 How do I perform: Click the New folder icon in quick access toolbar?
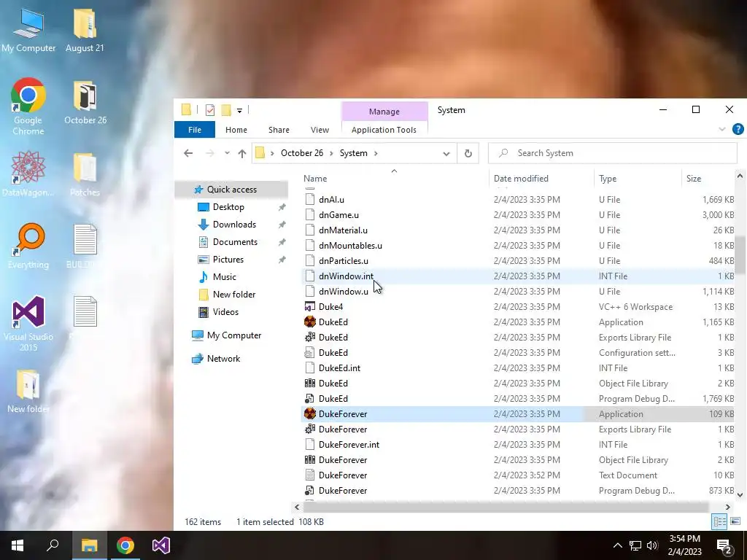226,110
